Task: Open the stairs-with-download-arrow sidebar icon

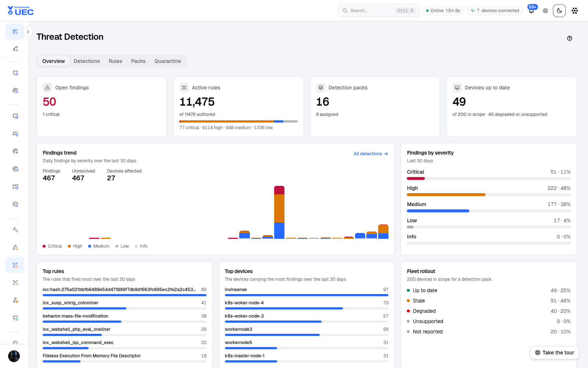Action: pyautogui.click(x=15, y=49)
